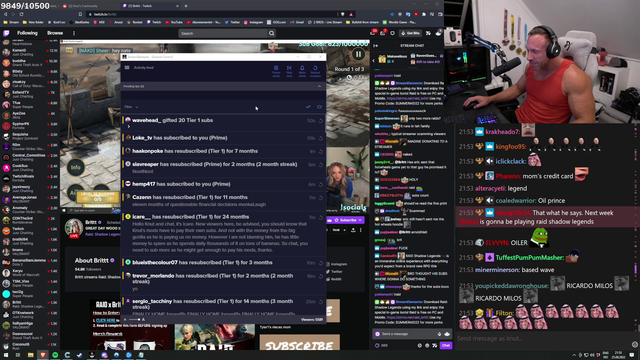Image resolution: width=640 pixels, height=360 pixels.
Task: Open the hamburger menu beside Activity feed
Action: (127, 67)
